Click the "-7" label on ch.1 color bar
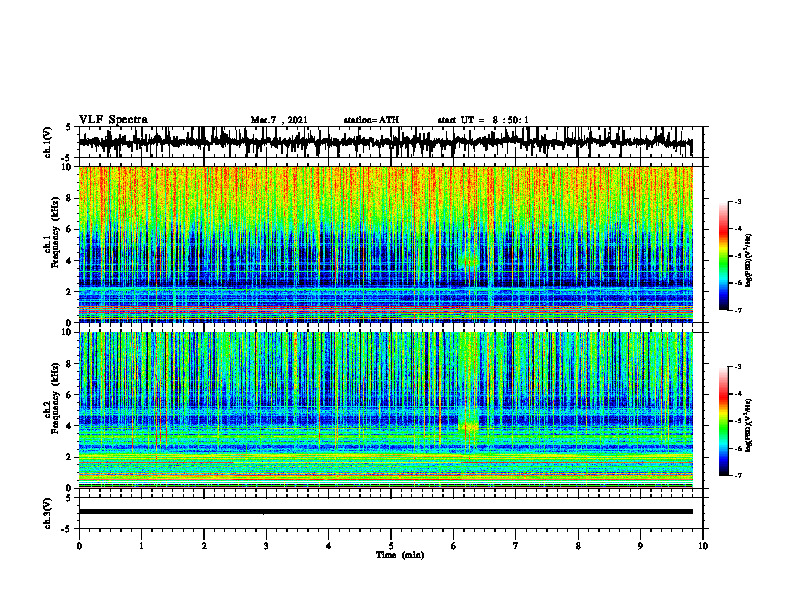 [737, 310]
